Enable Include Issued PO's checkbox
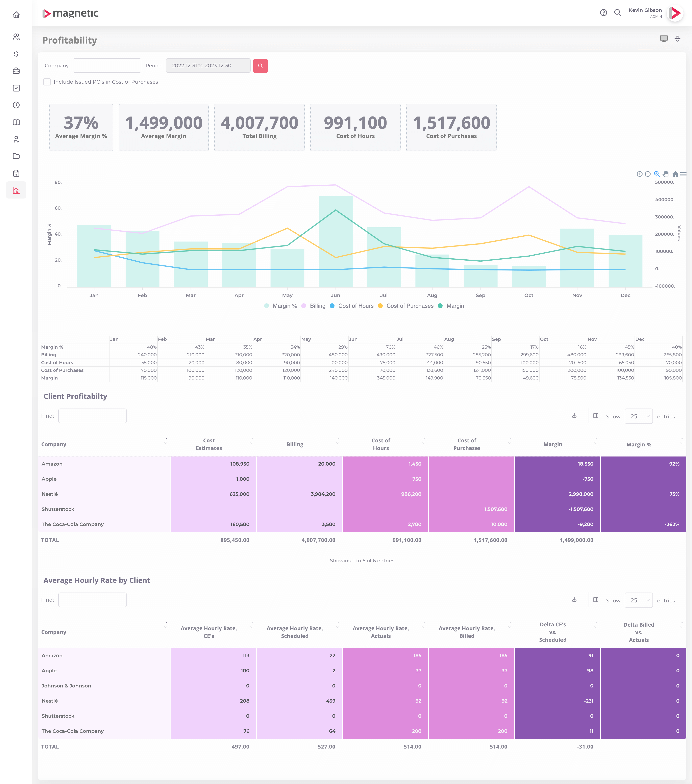Image resolution: width=692 pixels, height=784 pixels. tap(47, 82)
